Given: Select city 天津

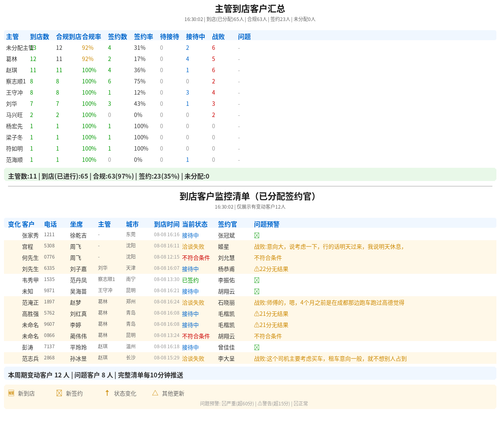Looking at the screenshot, I should (x=131, y=268).
